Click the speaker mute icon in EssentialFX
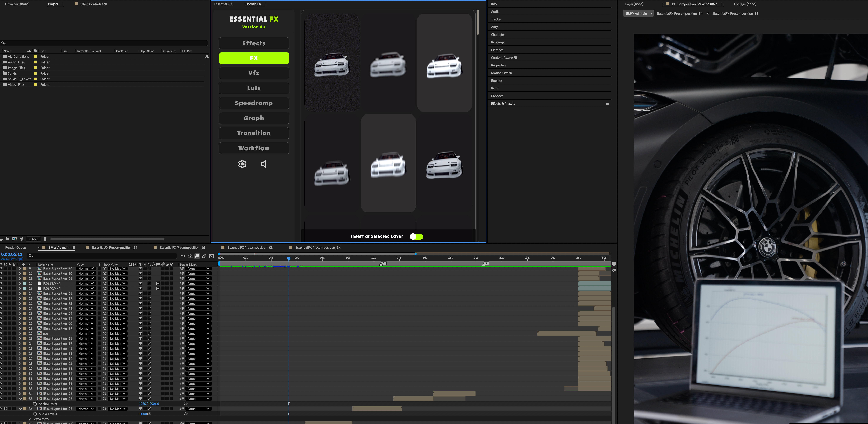The image size is (868, 424). 263,164
